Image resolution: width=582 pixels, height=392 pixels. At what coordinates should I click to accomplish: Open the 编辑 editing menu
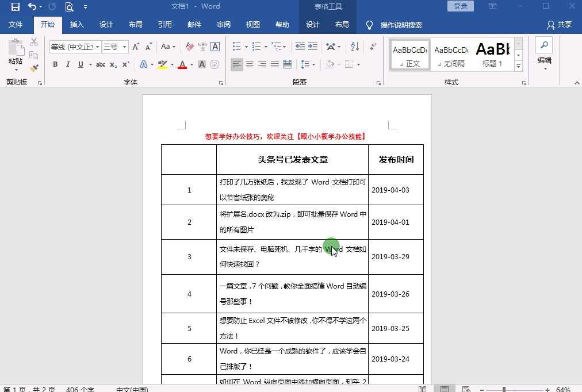pos(545,54)
